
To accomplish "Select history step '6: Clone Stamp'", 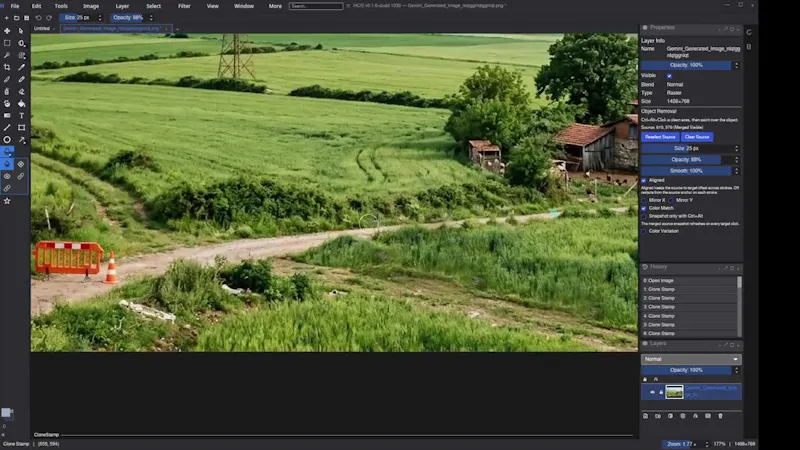I will pyautogui.click(x=688, y=334).
